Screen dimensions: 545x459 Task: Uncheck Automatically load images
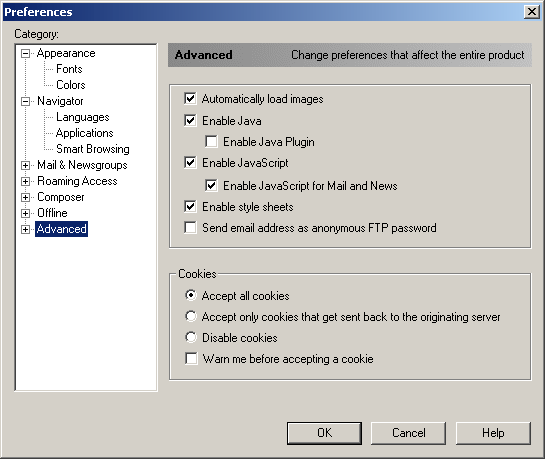click(190, 99)
